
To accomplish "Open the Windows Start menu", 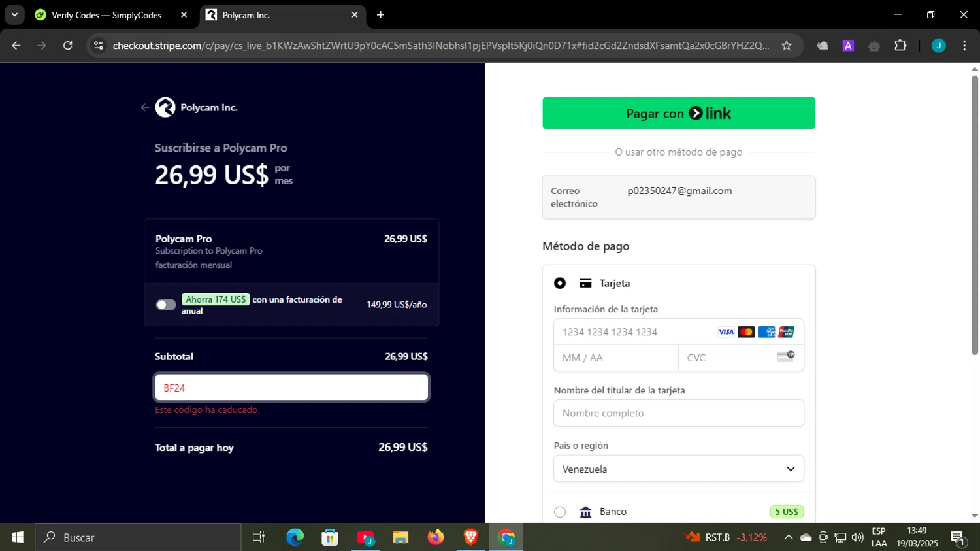I will click(x=18, y=537).
